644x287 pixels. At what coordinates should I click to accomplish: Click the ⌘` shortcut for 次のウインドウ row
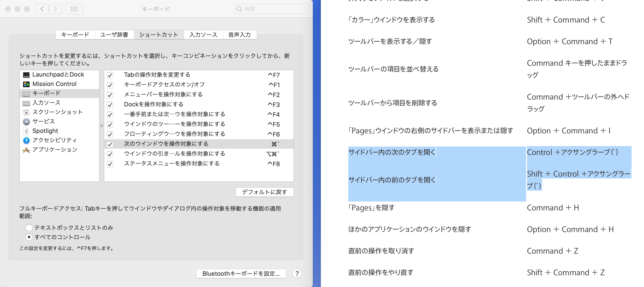tap(275, 144)
